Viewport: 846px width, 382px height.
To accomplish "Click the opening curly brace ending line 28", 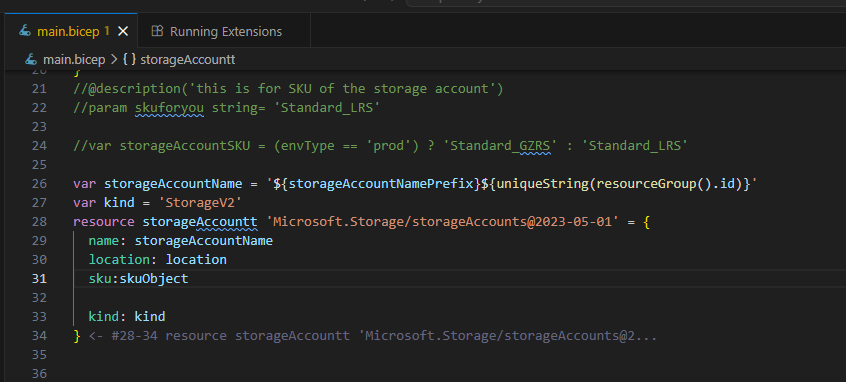I will pyautogui.click(x=646, y=221).
